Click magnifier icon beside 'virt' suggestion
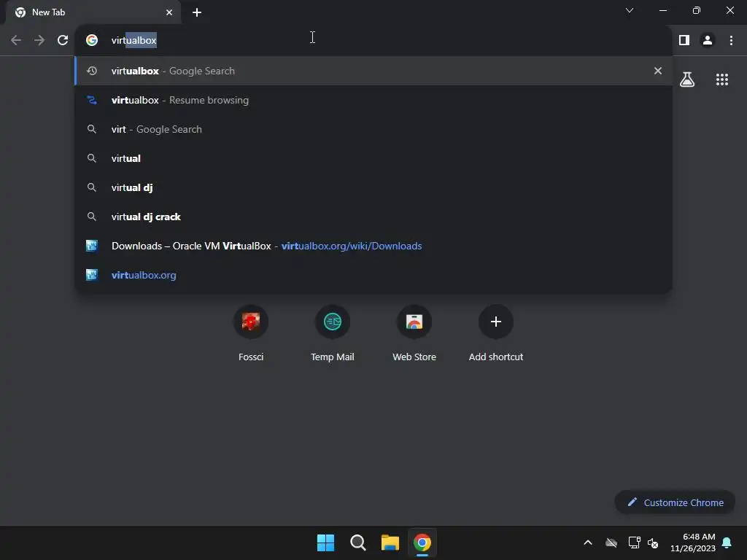 pyautogui.click(x=92, y=129)
